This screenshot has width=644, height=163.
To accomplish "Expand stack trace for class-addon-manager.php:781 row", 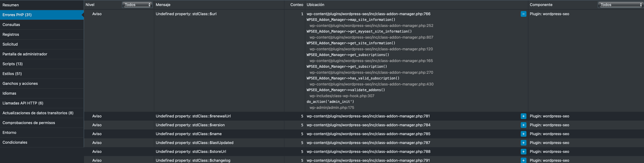I will (523, 116).
